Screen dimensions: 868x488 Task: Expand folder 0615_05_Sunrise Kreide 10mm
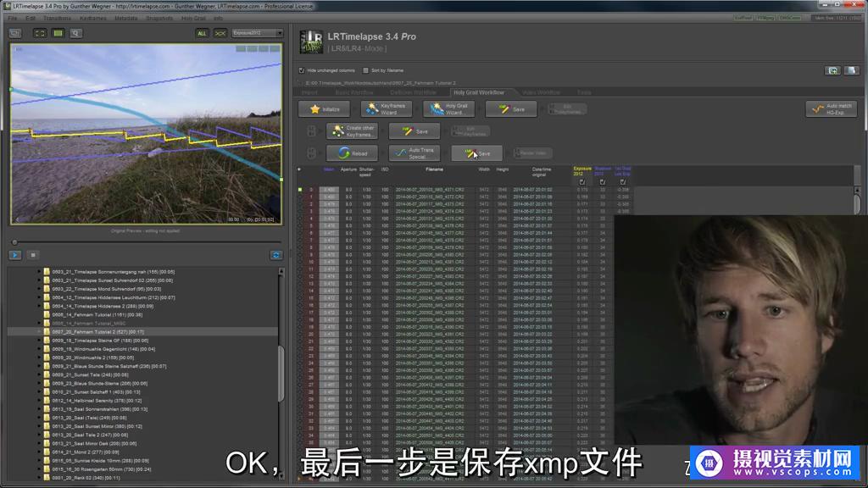(x=39, y=461)
